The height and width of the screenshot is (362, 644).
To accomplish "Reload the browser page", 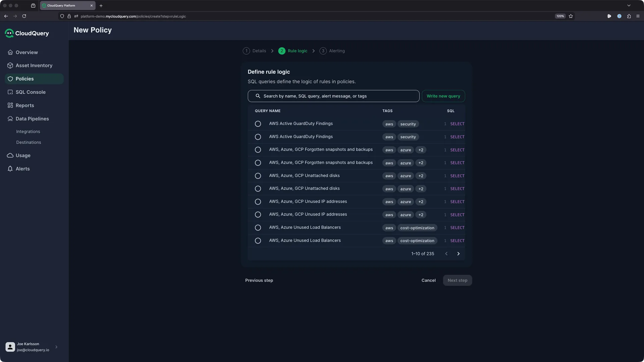I will pyautogui.click(x=24, y=16).
